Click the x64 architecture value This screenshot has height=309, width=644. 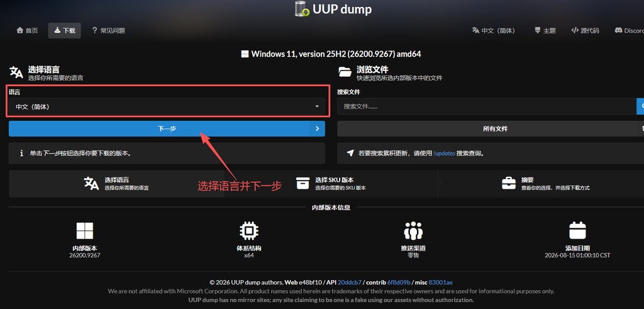(x=249, y=255)
